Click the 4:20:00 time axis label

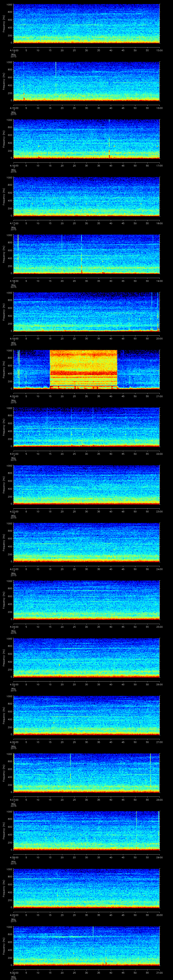click(x=14, y=396)
